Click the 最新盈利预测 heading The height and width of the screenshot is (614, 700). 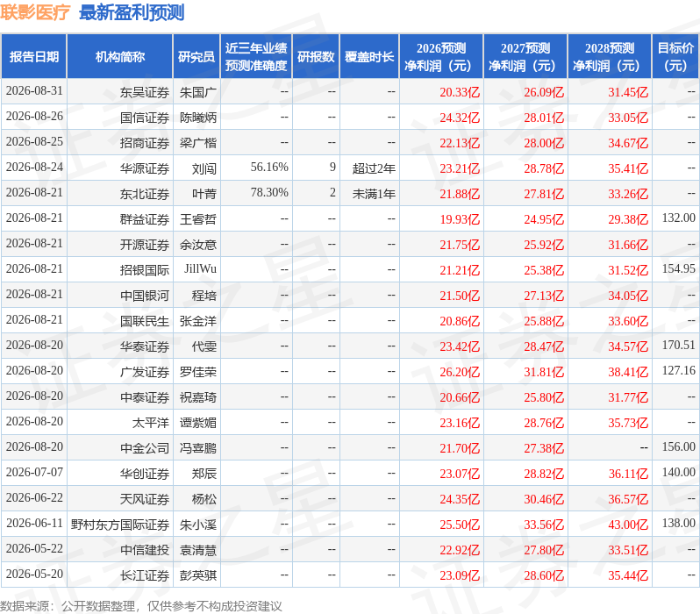pyautogui.click(x=132, y=12)
